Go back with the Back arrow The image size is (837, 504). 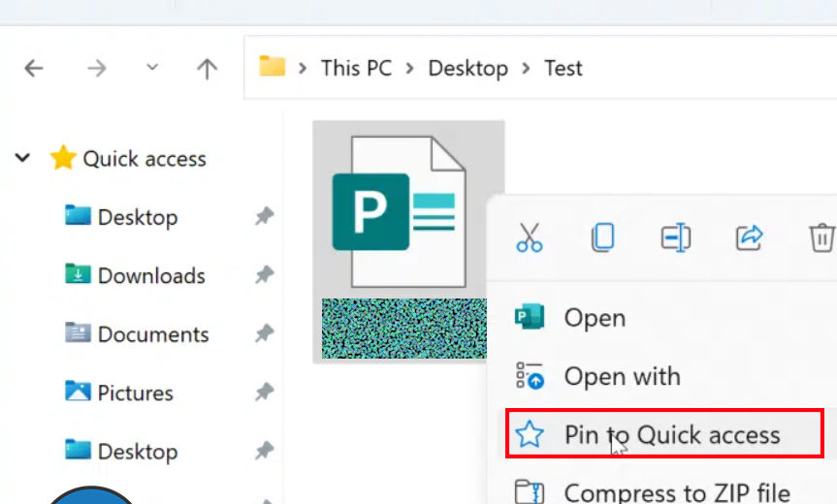click(34, 68)
